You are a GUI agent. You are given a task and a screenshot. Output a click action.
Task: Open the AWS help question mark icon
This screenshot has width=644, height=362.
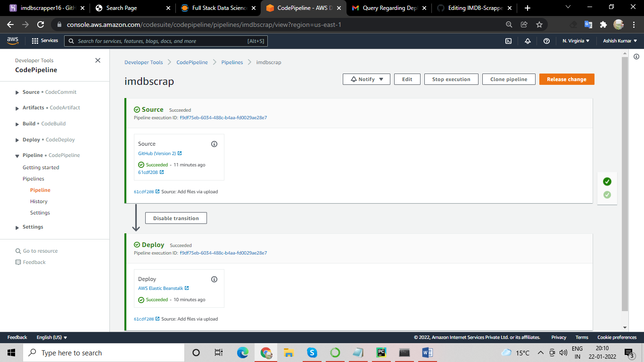(546, 41)
